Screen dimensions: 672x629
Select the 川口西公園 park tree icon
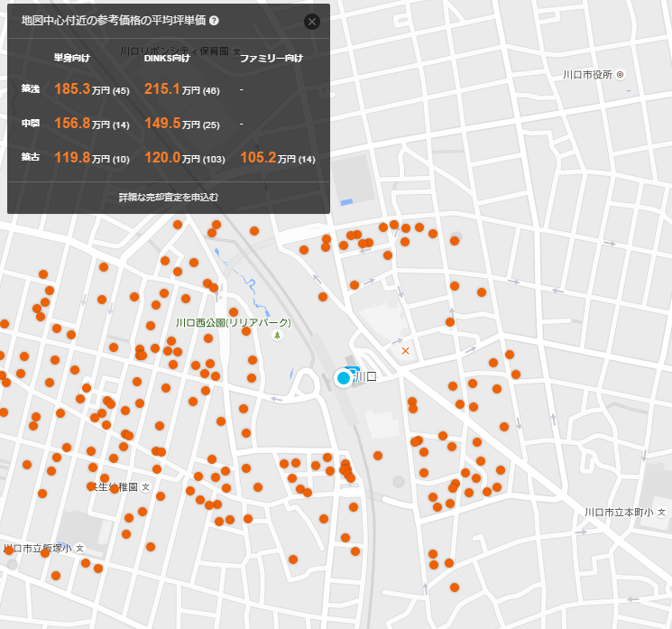(x=277, y=336)
